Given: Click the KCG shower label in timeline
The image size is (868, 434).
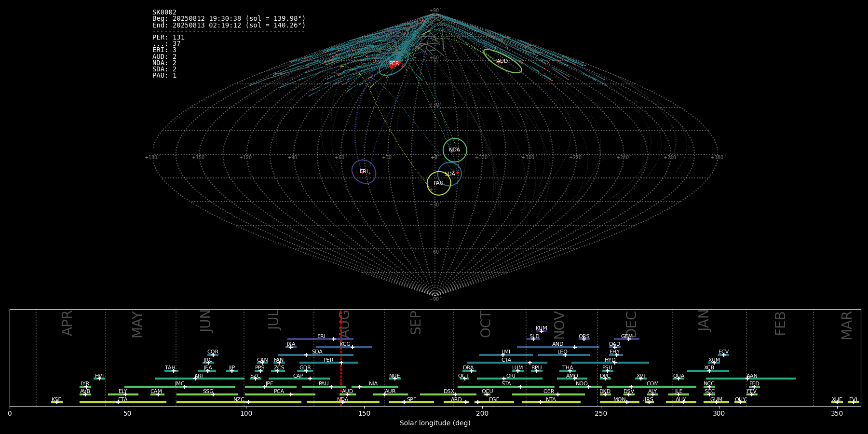Looking at the screenshot, I should tap(345, 344).
